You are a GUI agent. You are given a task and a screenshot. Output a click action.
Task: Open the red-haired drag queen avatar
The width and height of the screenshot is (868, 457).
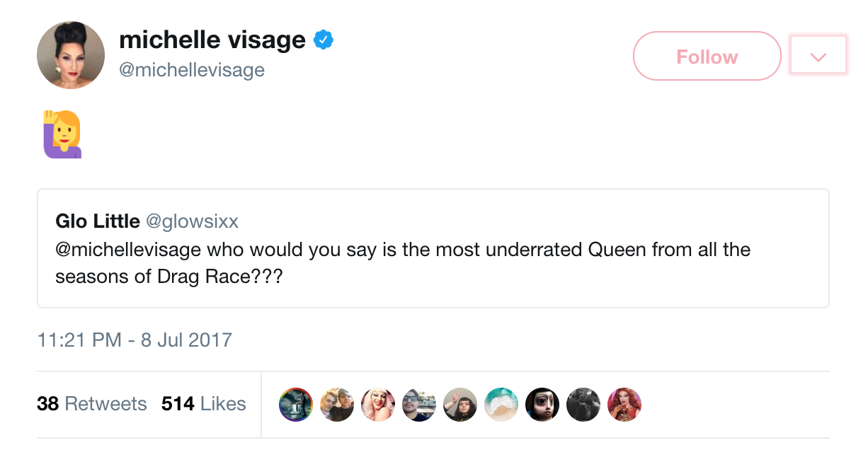[624, 405]
